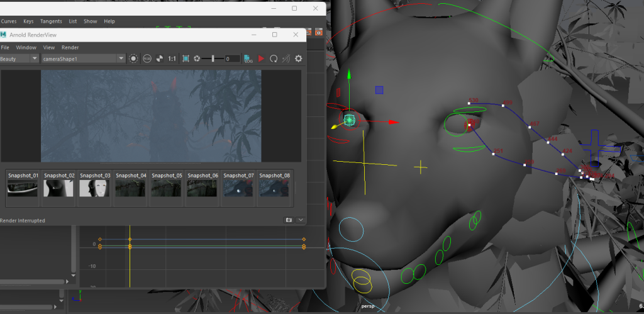
Task: Click the refresh render circular arrow icon
Action: tap(274, 59)
